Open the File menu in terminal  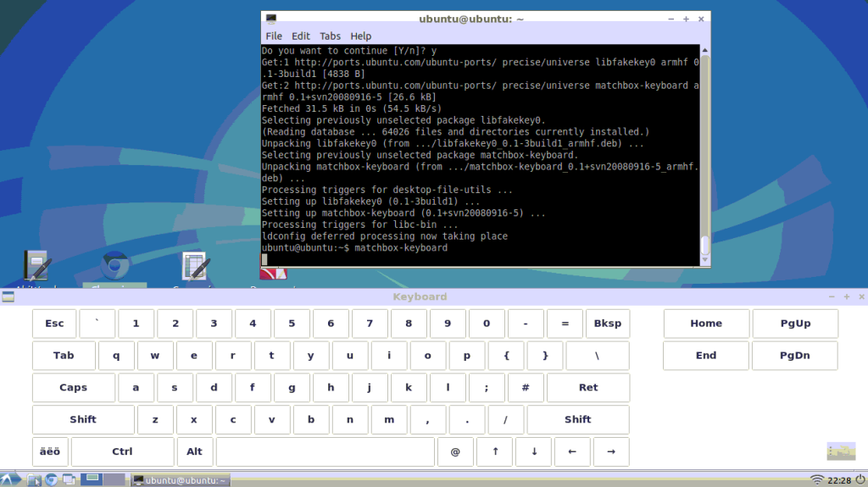(274, 36)
